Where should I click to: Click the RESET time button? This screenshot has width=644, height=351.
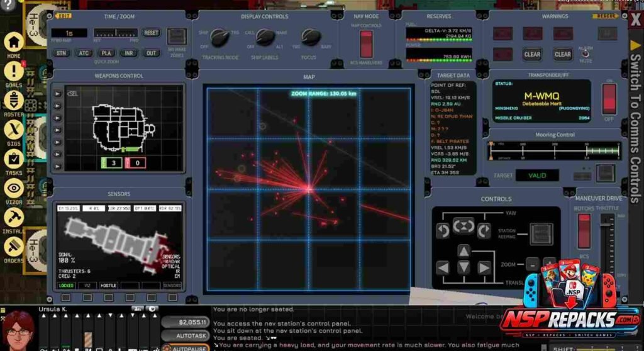(x=151, y=33)
